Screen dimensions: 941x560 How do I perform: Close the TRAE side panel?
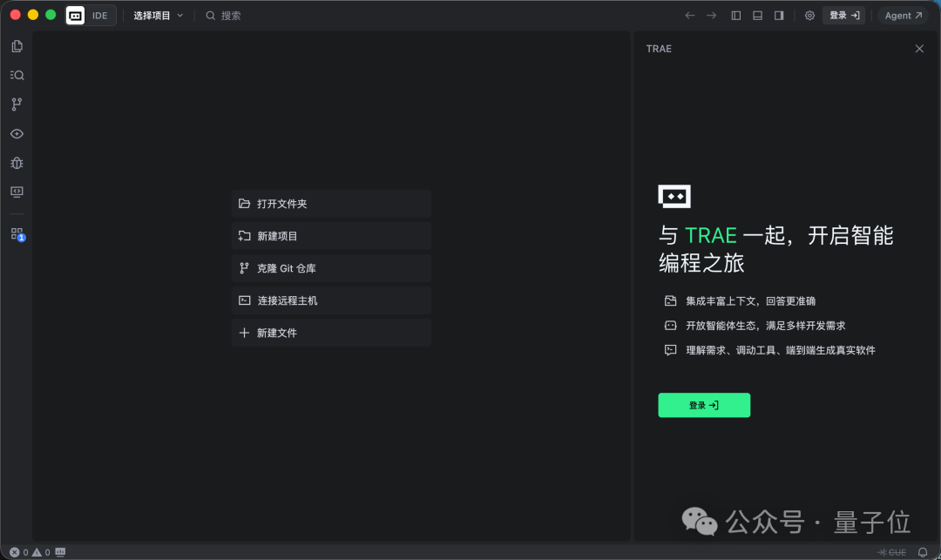click(x=919, y=49)
